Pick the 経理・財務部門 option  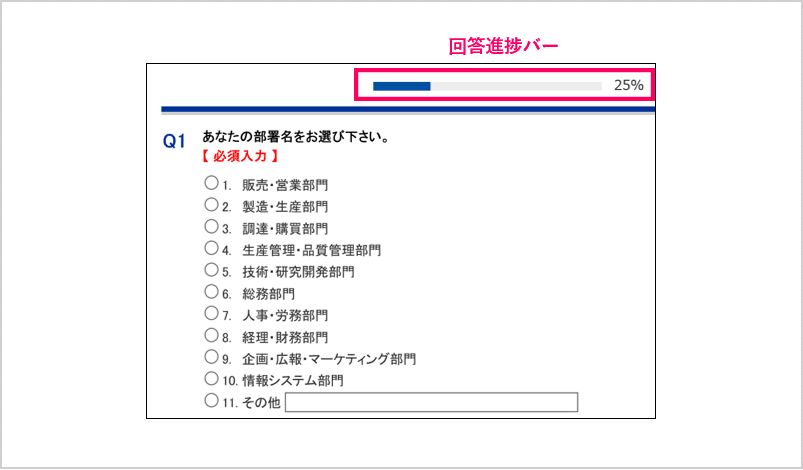click(x=211, y=336)
